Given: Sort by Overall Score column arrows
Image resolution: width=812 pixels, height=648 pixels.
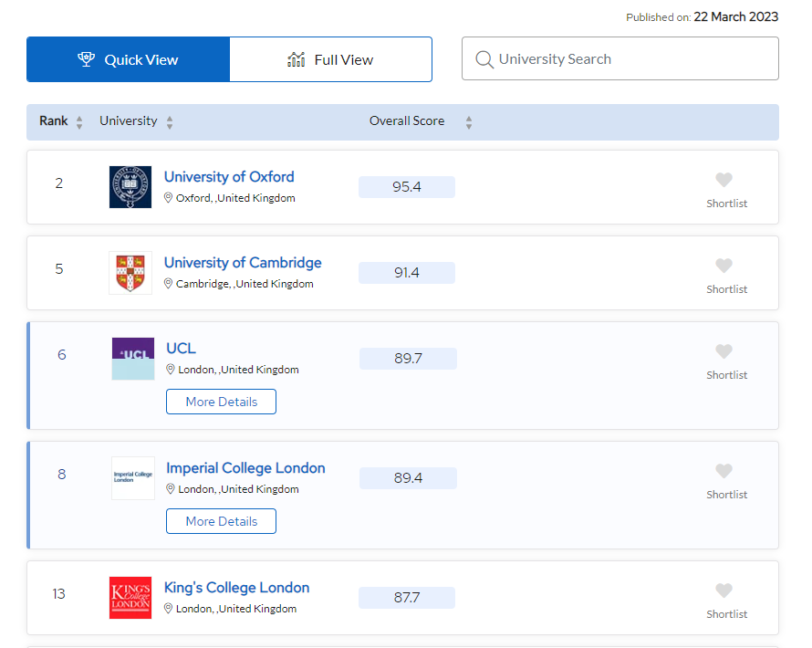Looking at the screenshot, I should [469, 122].
